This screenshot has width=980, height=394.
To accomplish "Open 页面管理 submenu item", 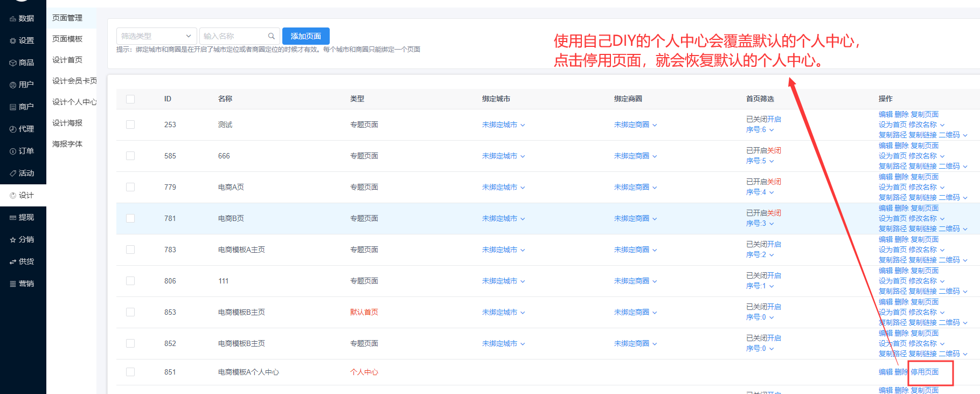I will [x=67, y=18].
